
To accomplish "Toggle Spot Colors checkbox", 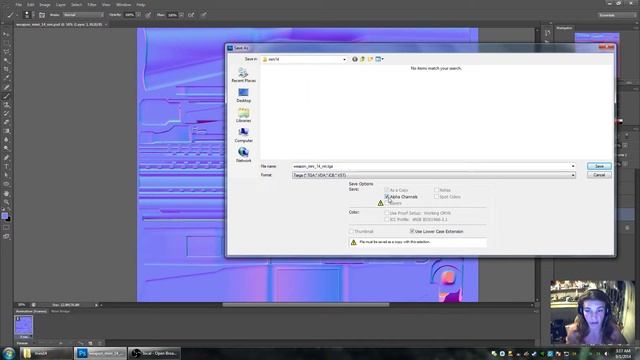I will coord(436,197).
